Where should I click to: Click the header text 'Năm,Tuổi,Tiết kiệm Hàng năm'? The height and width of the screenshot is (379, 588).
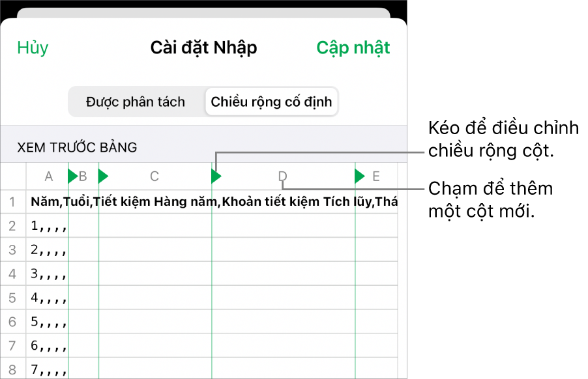124,202
